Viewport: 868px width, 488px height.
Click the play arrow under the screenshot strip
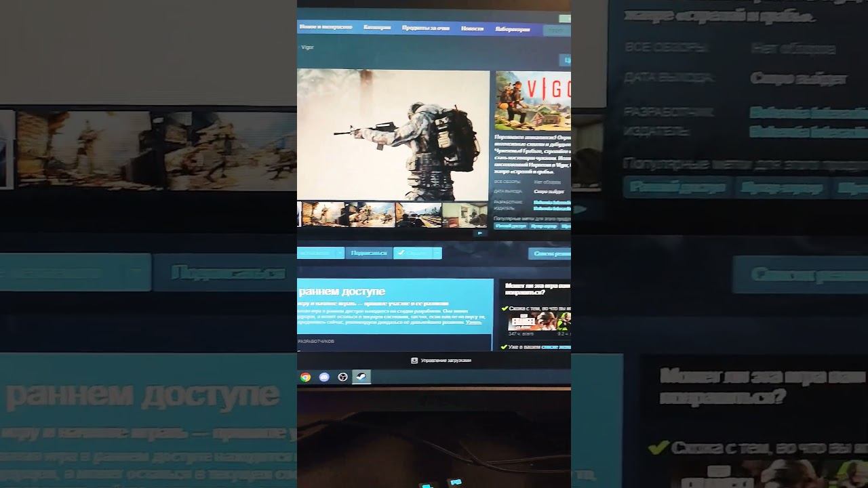480,233
